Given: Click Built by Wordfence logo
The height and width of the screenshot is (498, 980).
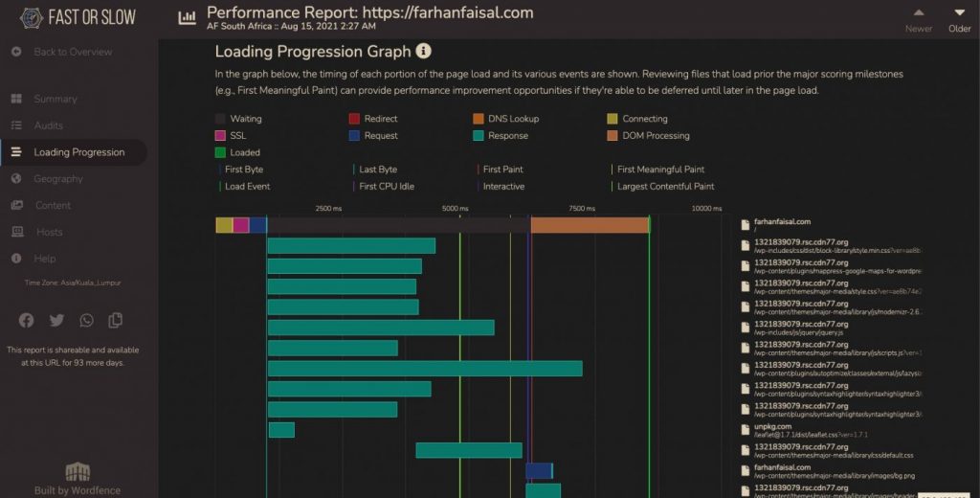Looking at the screenshot, I should coord(78,479).
